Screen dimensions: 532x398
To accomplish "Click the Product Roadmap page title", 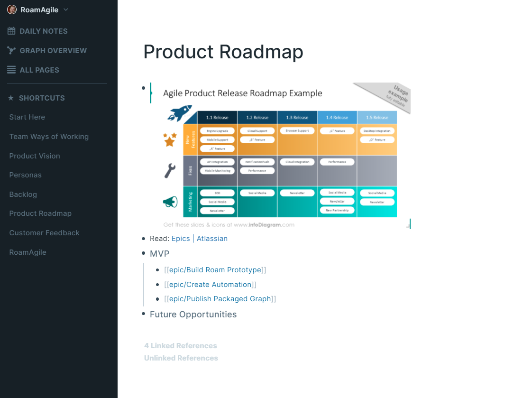I will coord(223,52).
